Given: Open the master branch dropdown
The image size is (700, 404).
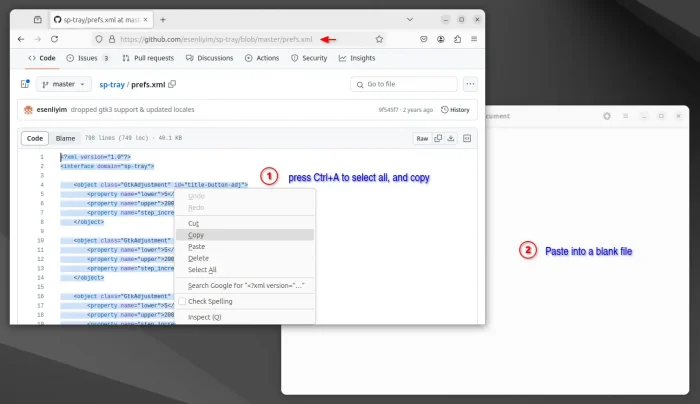Looking at the screenshot, I should point(64,85).
